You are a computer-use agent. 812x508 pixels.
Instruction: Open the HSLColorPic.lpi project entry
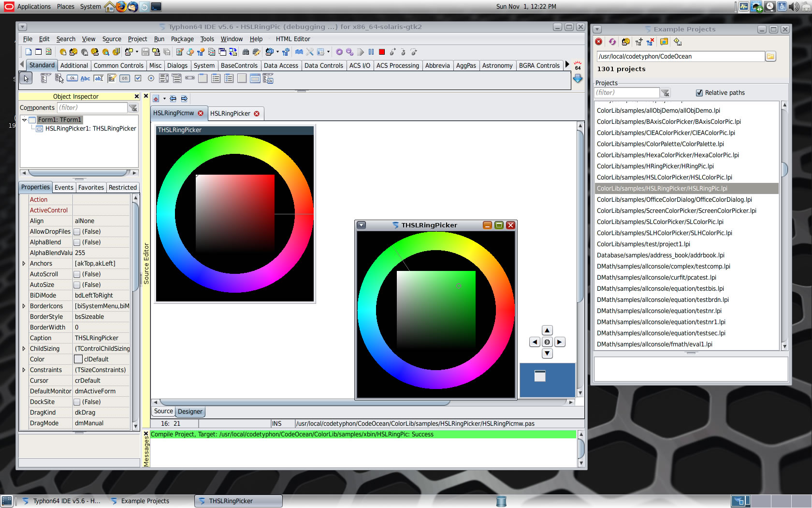[664, 178]
